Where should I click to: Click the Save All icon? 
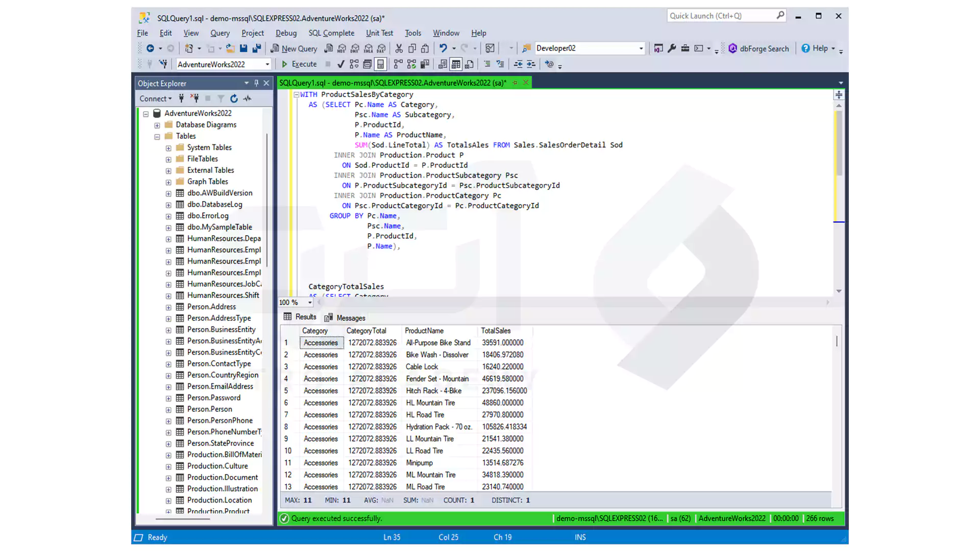tap(257, 48)
